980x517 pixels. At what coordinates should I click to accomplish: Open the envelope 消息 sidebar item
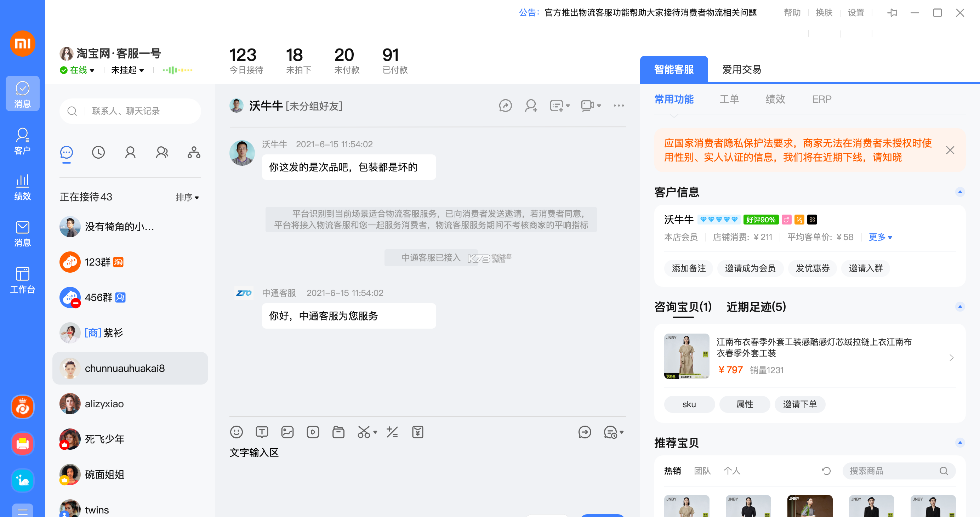pyautogui.click(x=22, y=234)
